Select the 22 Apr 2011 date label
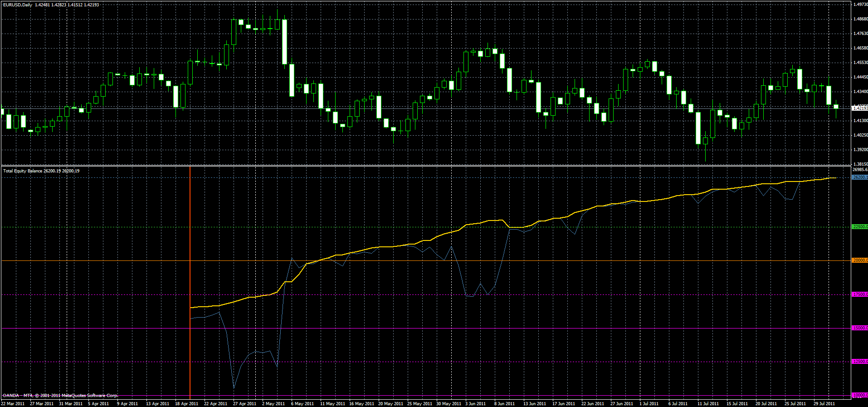 click(x=216, y=404)
